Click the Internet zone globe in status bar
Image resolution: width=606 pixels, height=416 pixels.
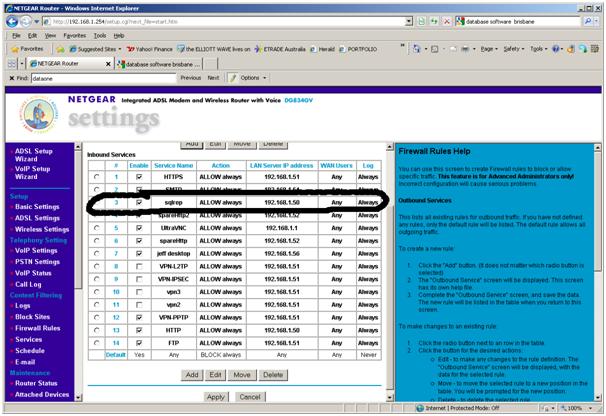(x=420, y=408)
